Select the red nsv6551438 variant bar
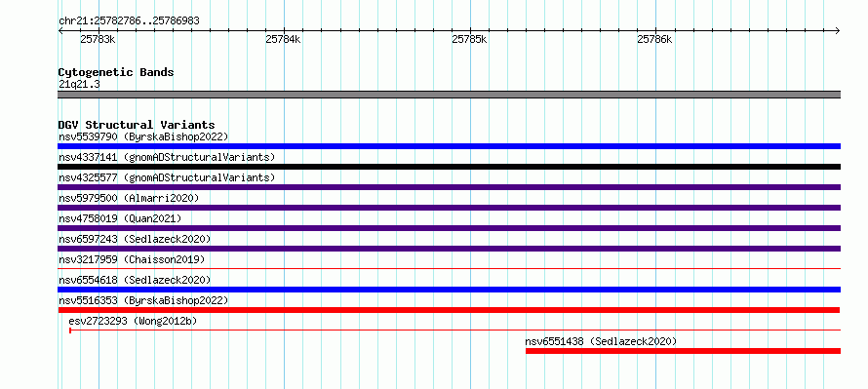The height and width of the screenshot is (389, 868). (x=683, y=351)
